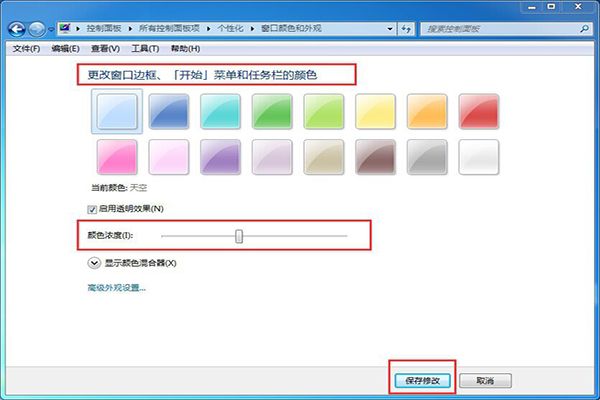The image size is (600, 400).
Task: Go to 个性化 breadcrumb
Action: click(230, 28)
